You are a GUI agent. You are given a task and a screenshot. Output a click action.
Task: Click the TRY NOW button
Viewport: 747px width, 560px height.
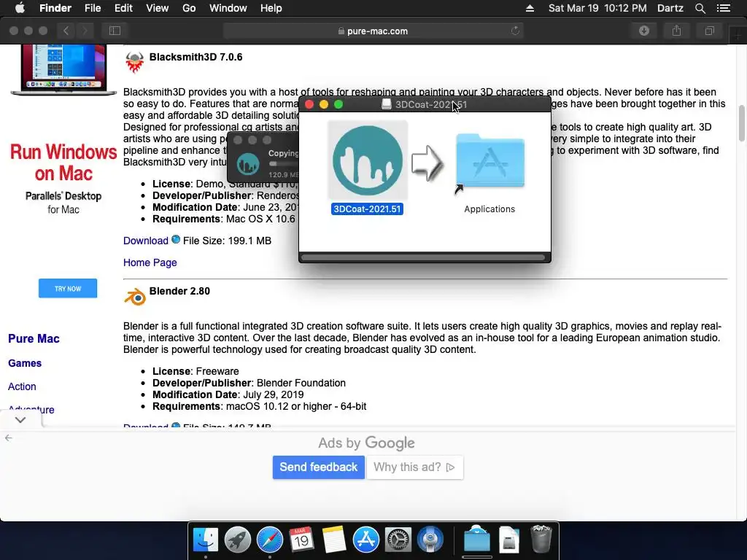click(x=68, y=289)
